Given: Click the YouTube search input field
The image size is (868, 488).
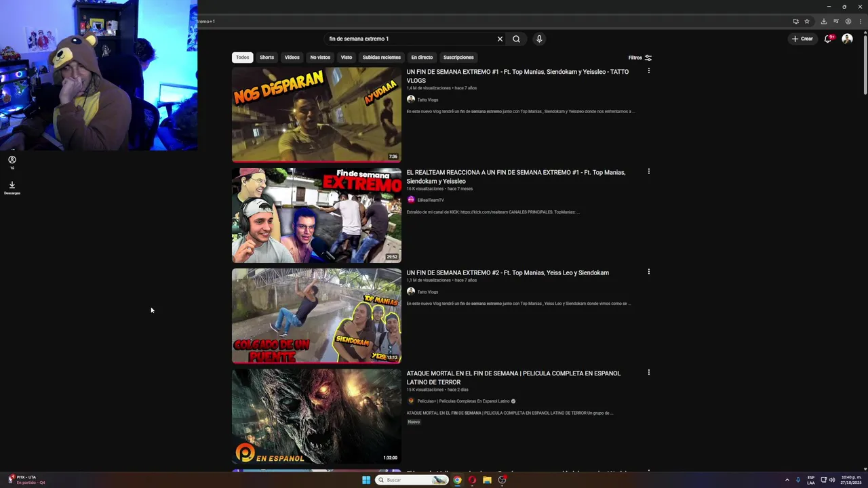Looking at the screenshot, I should (x=410, y=39).
